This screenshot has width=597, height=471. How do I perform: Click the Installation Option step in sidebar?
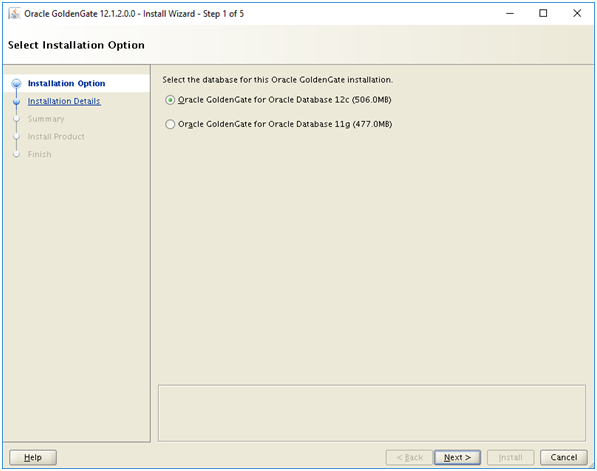[x=66, y=83]
